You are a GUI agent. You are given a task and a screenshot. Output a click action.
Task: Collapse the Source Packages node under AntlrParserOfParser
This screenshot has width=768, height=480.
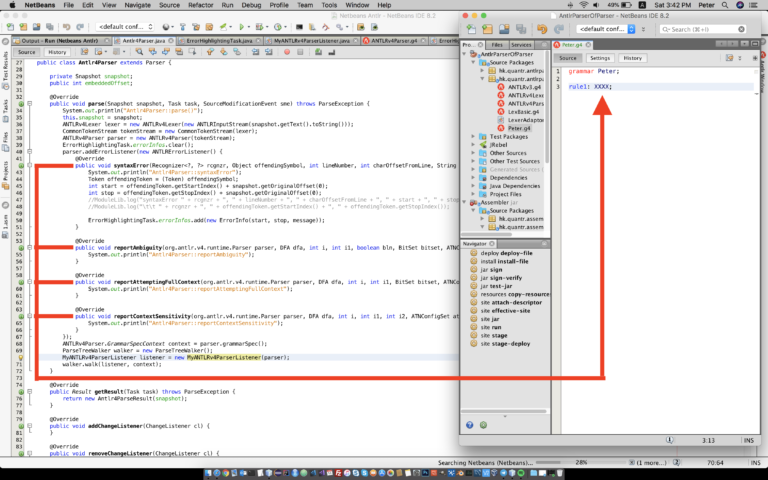474,63
